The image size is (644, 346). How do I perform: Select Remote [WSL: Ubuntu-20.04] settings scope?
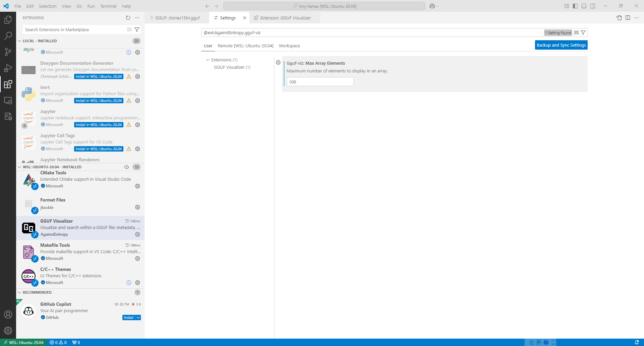coord(246,46)
